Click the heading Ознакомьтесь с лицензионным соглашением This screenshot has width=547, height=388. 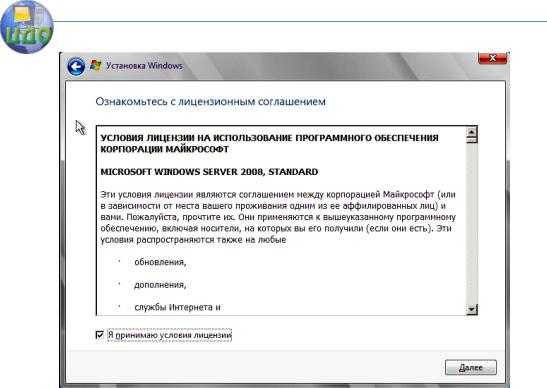(x=210, y=102)
